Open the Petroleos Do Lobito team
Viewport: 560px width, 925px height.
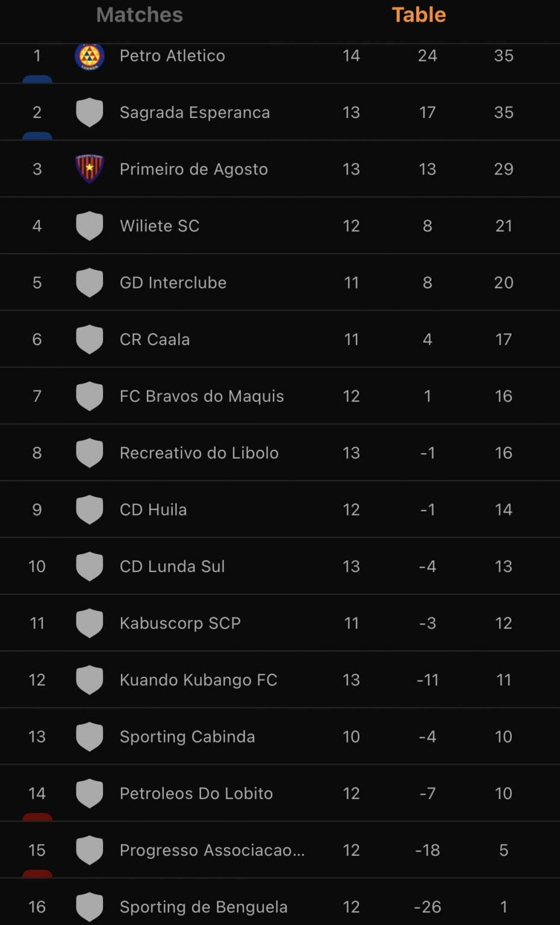[x=196, y=793]
